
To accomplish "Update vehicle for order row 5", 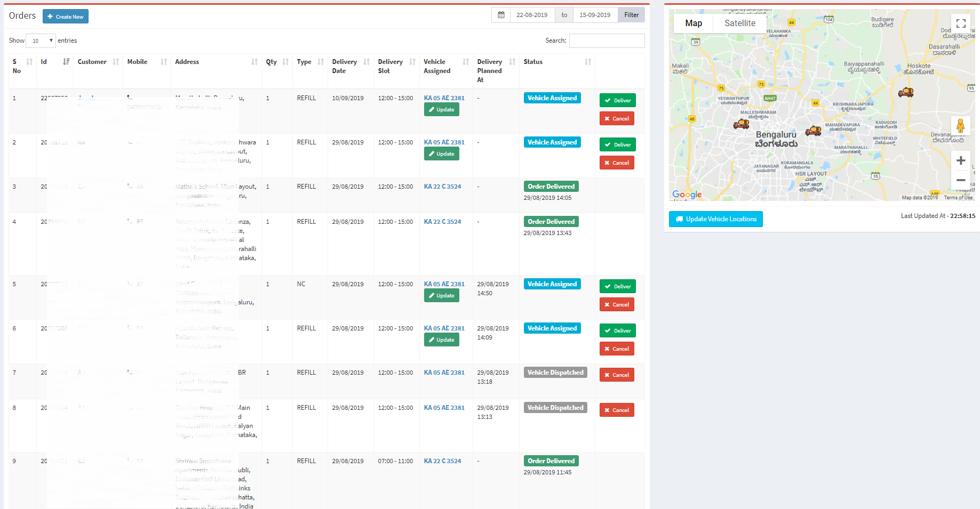I will coord(442,295).
